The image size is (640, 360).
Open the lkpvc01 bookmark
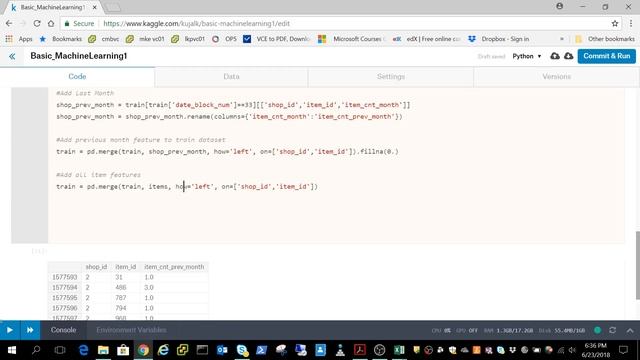[188, 39]
